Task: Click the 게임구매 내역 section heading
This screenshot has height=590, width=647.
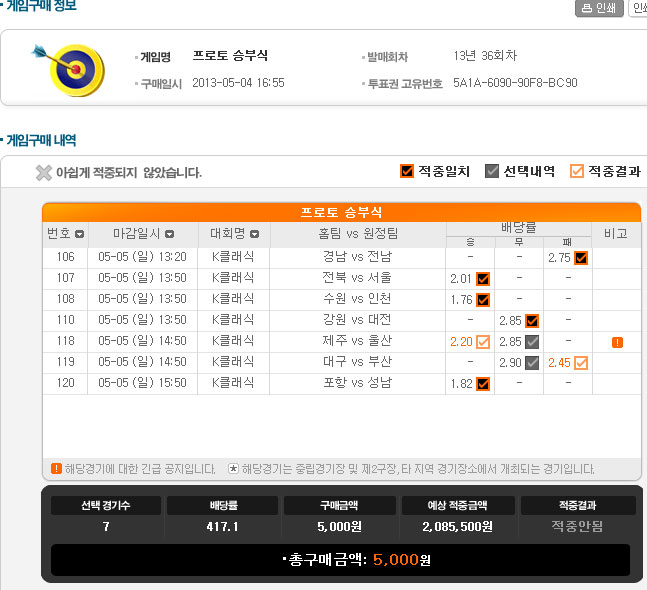Action: (41, 140)
